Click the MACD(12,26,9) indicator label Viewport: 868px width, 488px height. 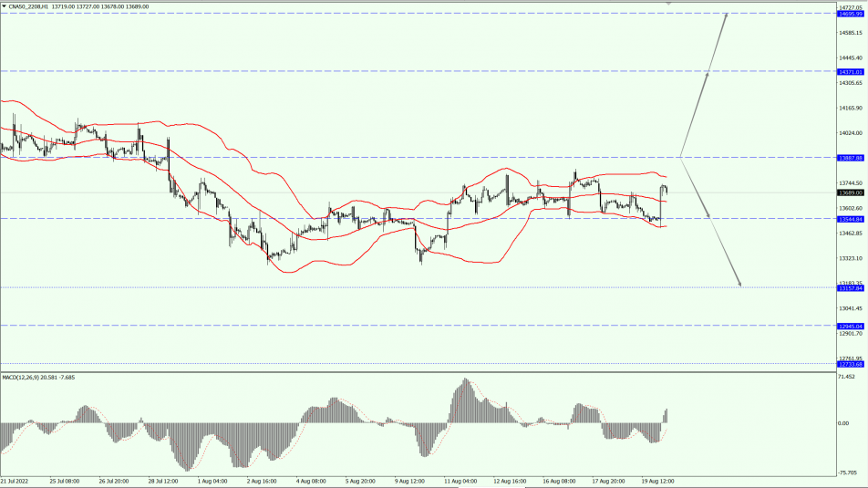tap(20, 378)
